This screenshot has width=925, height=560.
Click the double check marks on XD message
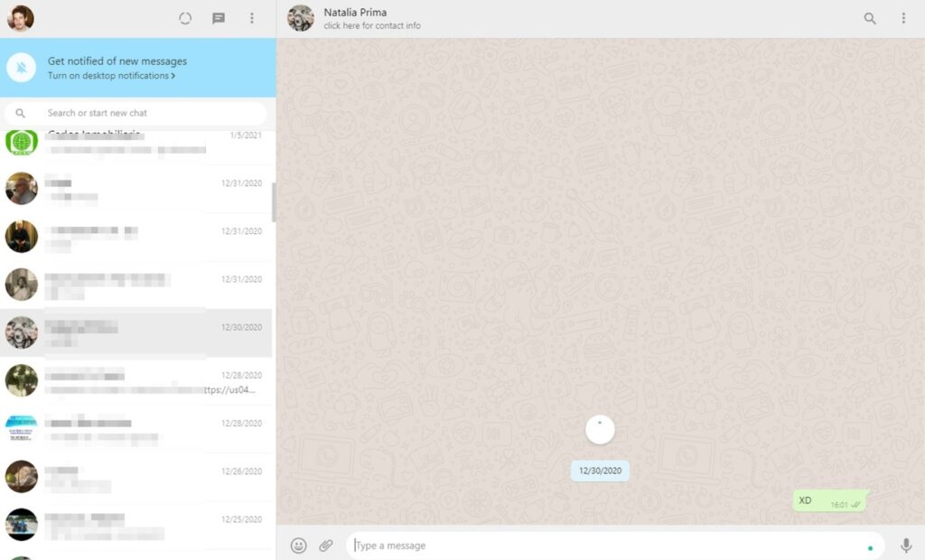(856, 505)
